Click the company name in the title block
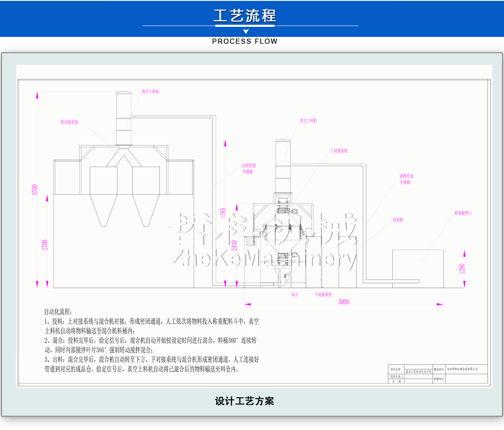This screenshot has width=504, height=430. 462,369
